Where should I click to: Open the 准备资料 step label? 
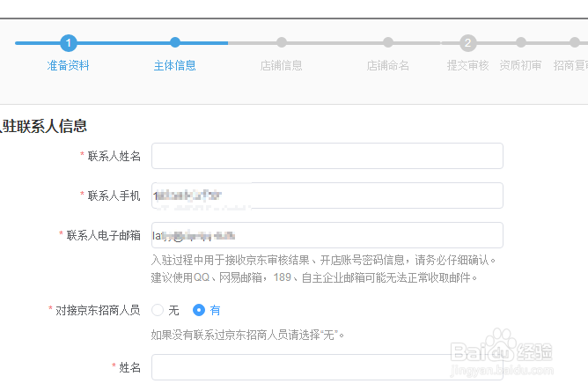coord(69,66)
